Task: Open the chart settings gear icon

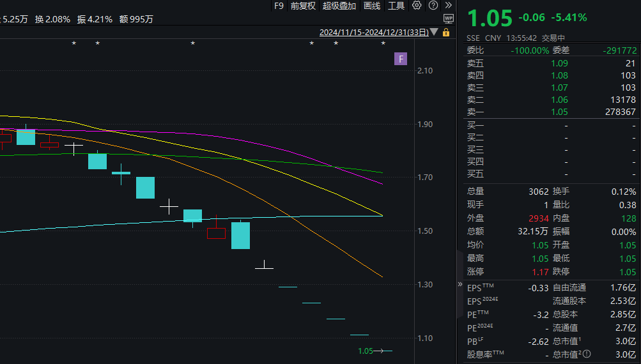Action: coord(417,5)
